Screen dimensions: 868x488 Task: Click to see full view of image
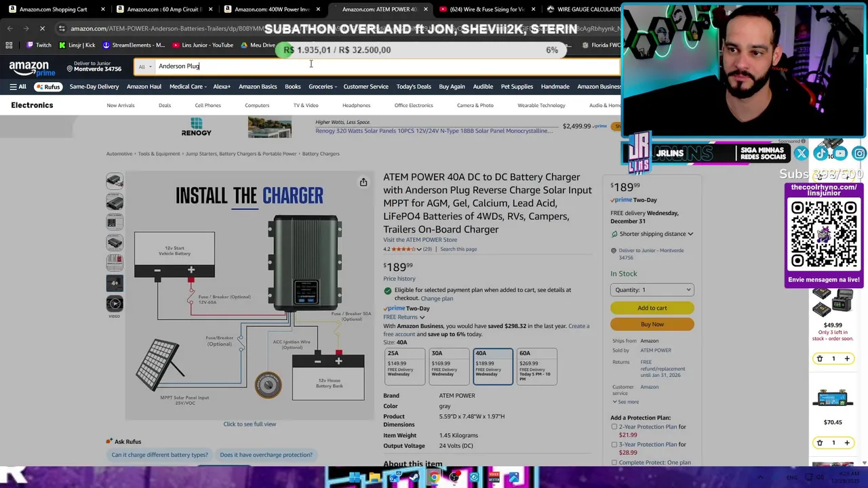point(250,424)
